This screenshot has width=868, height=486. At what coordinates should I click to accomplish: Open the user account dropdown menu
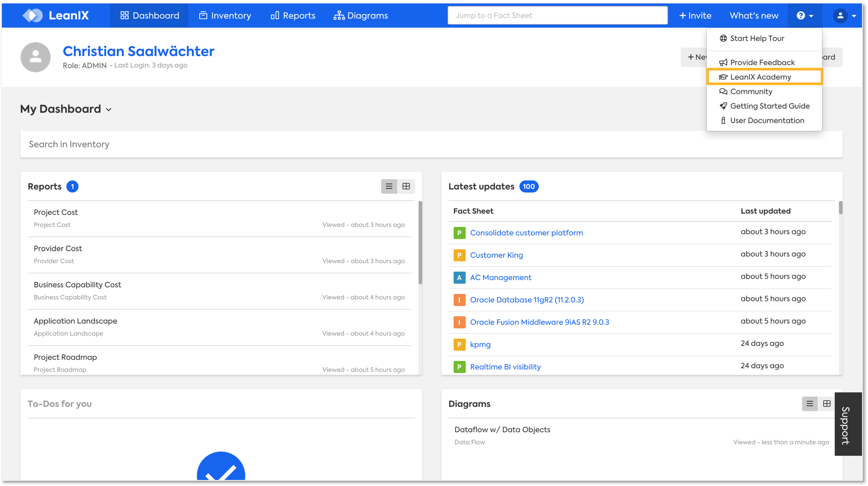pyautogui.click(x=844, y=15)
